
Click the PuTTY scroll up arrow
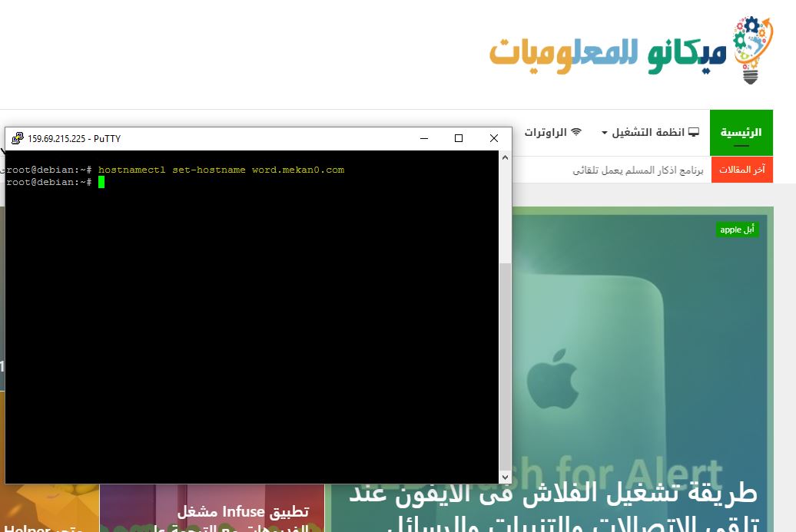click(x=505, y=157)
